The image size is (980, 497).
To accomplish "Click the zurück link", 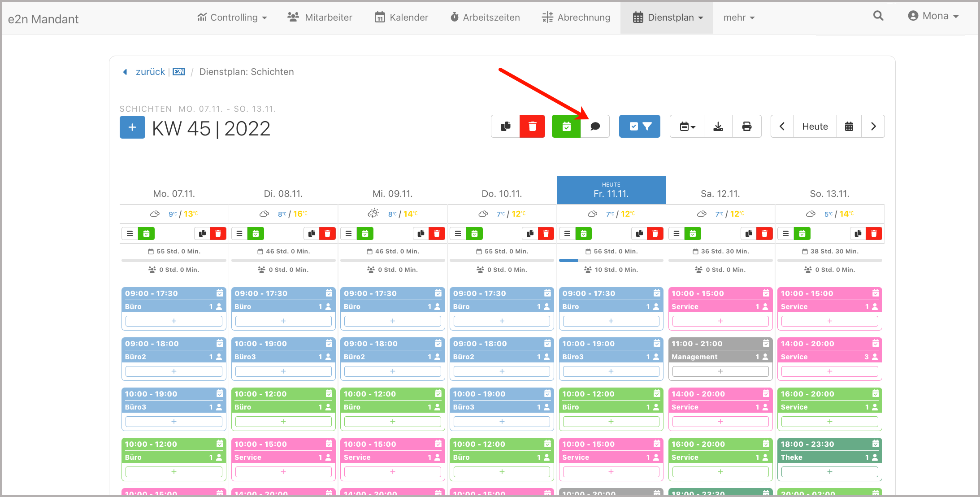I will pyautogui.click(x=150, y=72).
